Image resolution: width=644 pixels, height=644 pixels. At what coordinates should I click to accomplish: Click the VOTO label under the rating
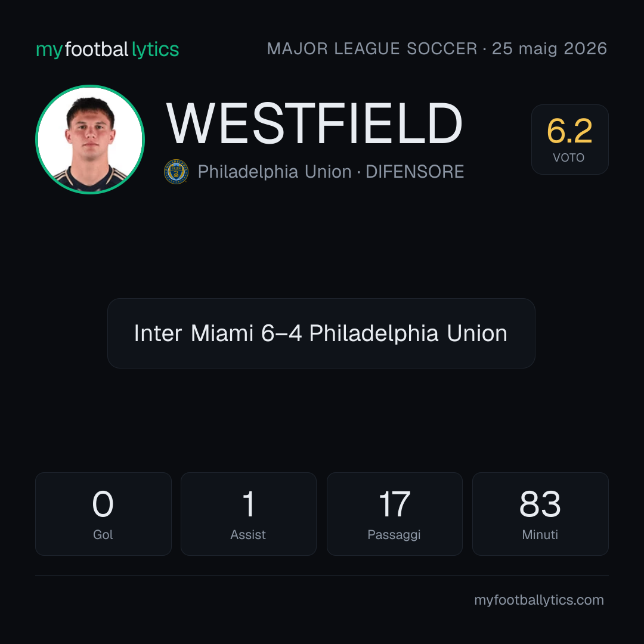point(569,157)
